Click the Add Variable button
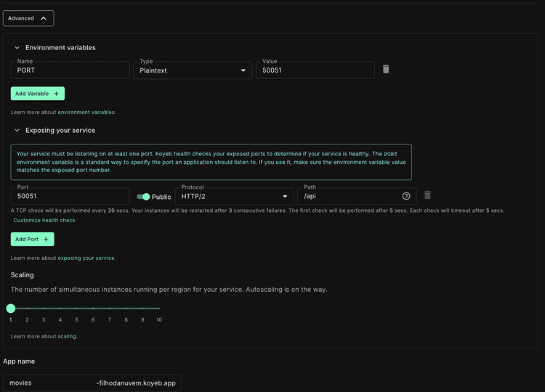This screenshot has width=545, height=392. point(37,94)
